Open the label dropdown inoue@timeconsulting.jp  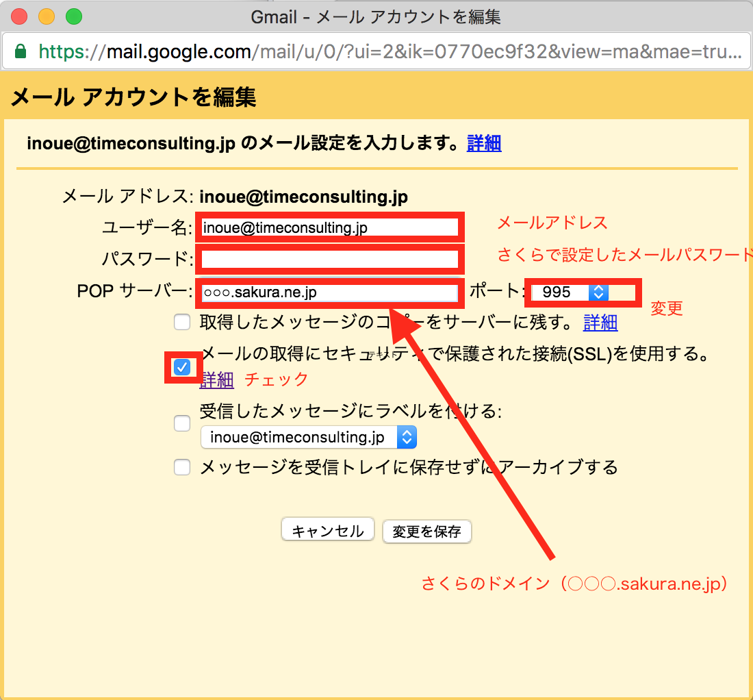point(309,437)
